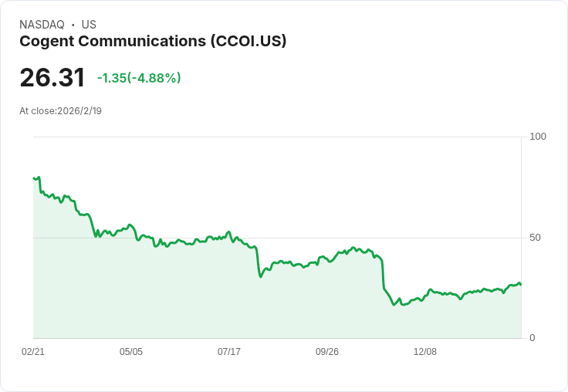Choose the 09/26 date on x-axis
The width and height of the screenshot is (568, 392).
click(327, 352)
